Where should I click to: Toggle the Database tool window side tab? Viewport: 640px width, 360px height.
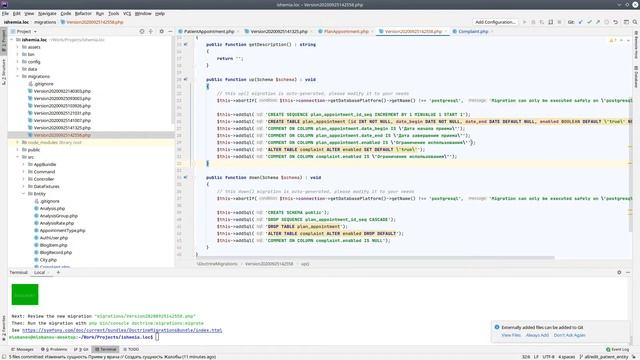coord(636,76)
